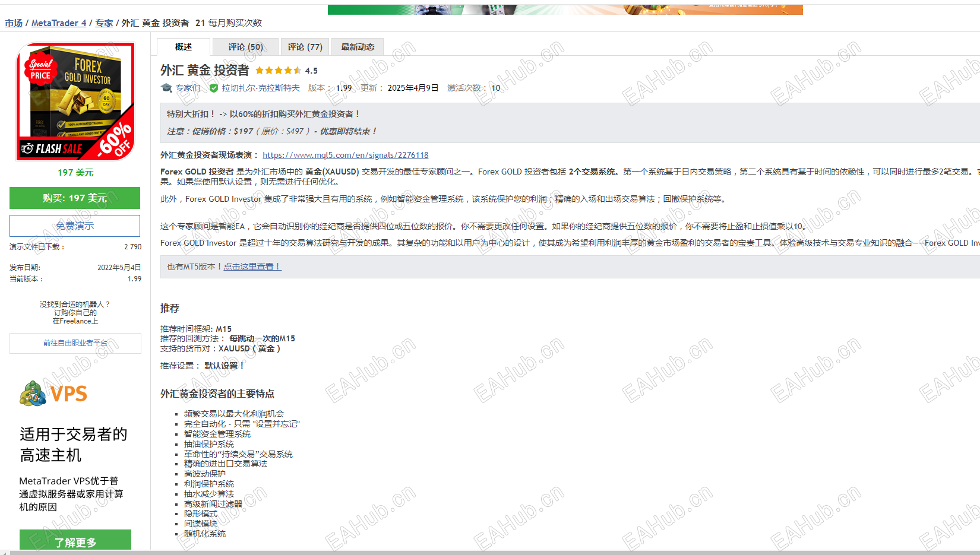Image resolution: width=980 pixels, height=555 pixels.
Task: Click the 197 美元 price text
Action: [x=75, y=173]
